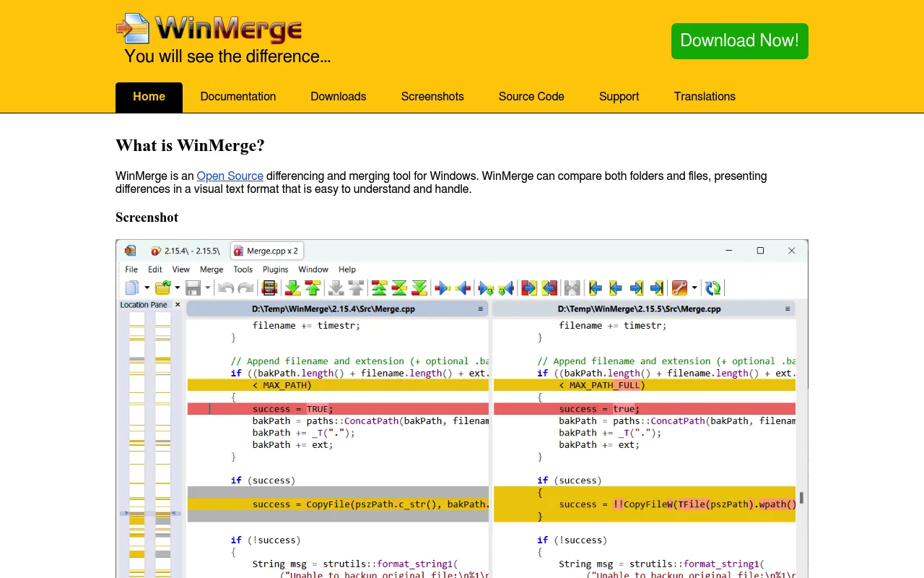Open the File menu
Viewport: 924px width, 578px height.
coord(131,269)
